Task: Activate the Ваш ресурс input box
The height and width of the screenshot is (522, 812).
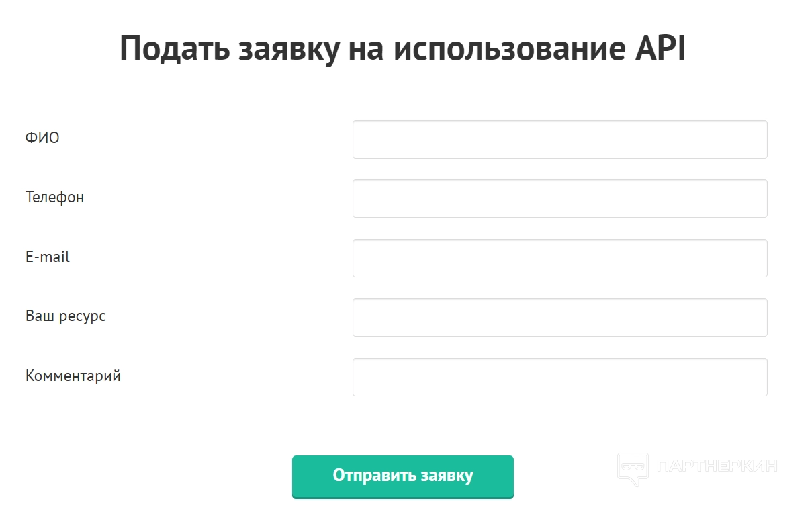Action: [x=559, y=317]
